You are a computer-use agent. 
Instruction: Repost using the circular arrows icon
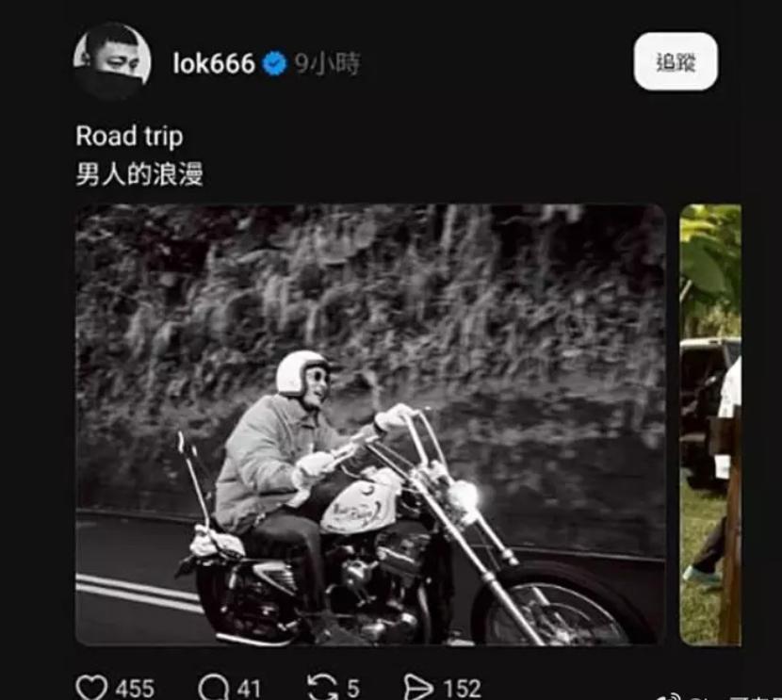[x=321, y=688]
